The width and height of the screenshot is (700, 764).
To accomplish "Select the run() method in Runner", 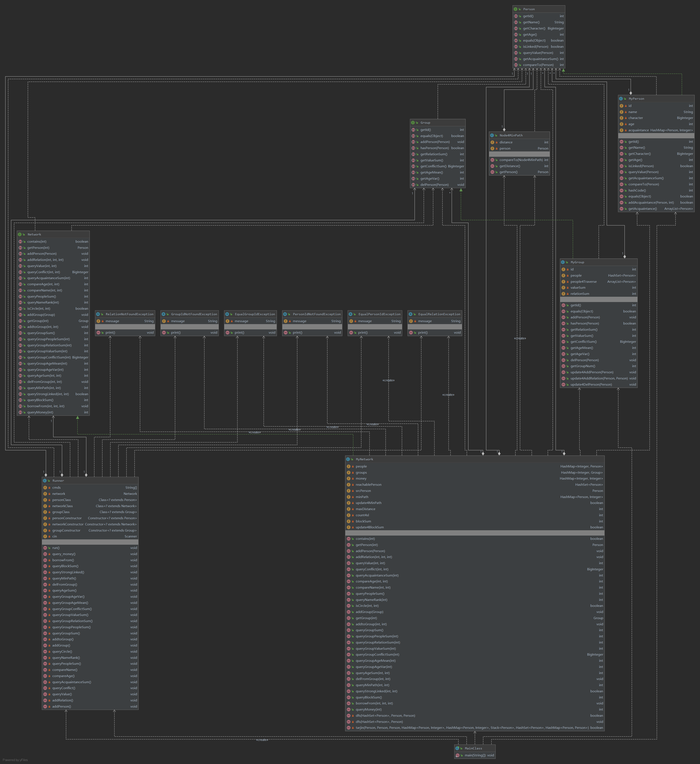I will click(56, 548).
